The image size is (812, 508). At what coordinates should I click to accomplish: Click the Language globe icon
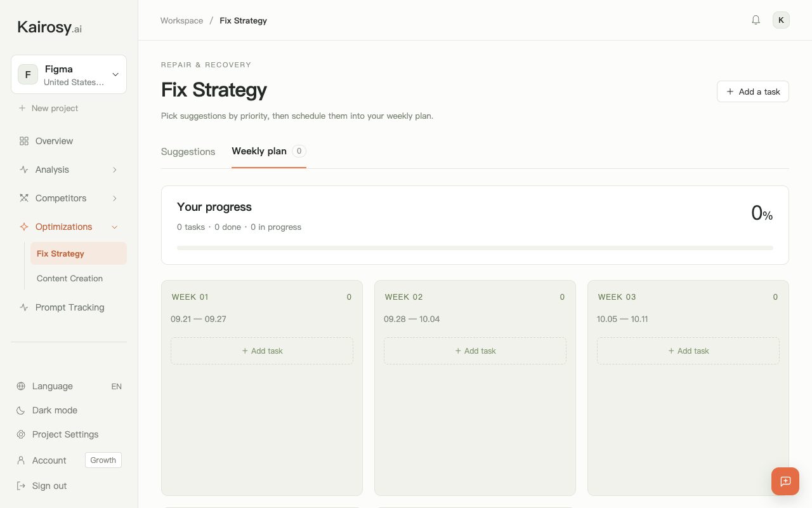pyautogui.click(x=21, y=386)
